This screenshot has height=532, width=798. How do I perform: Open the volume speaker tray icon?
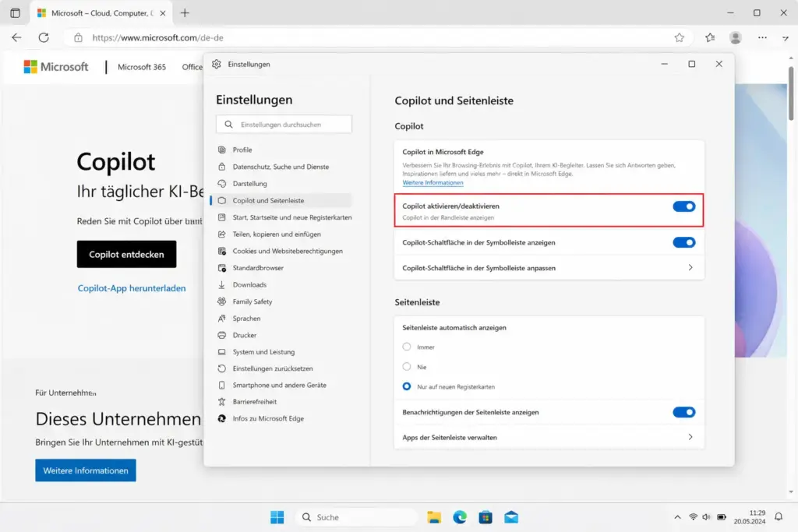point(706,517)
